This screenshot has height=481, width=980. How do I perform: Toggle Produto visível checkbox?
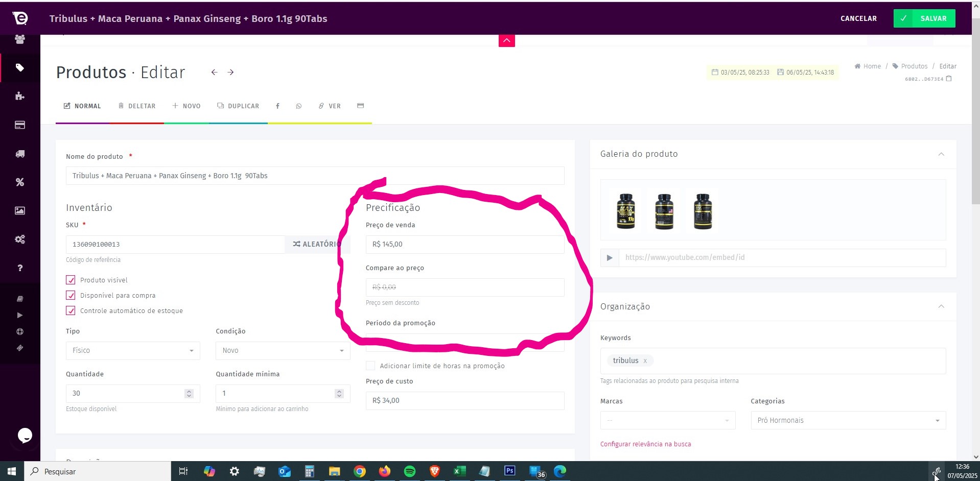click(x=71, y=280)
